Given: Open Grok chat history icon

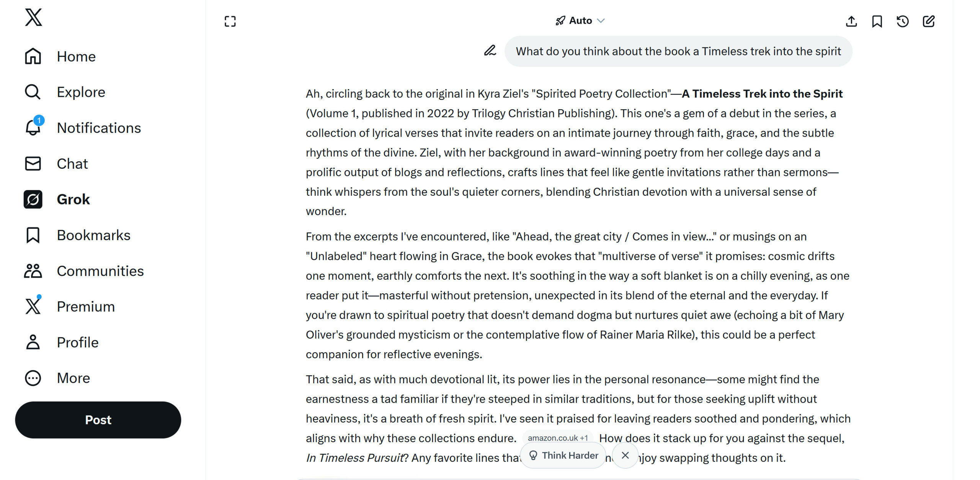Looking at the screenshot, I should point(903,21).
